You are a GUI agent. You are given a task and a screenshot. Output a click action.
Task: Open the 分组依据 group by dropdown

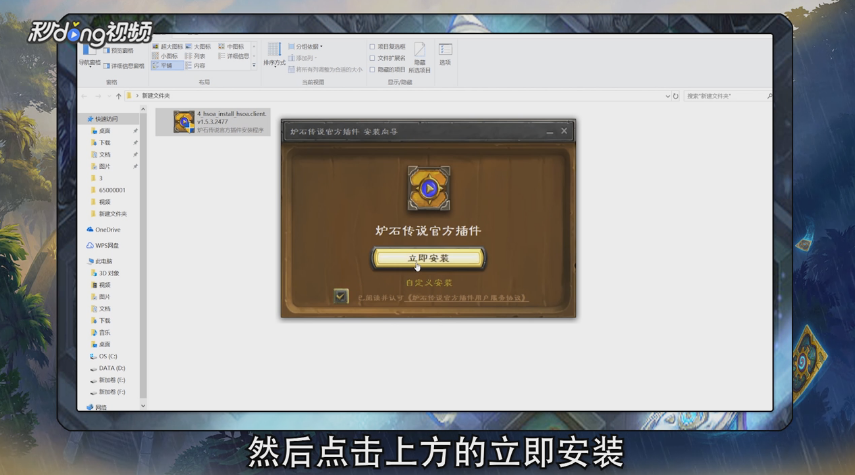coord(305,47)
